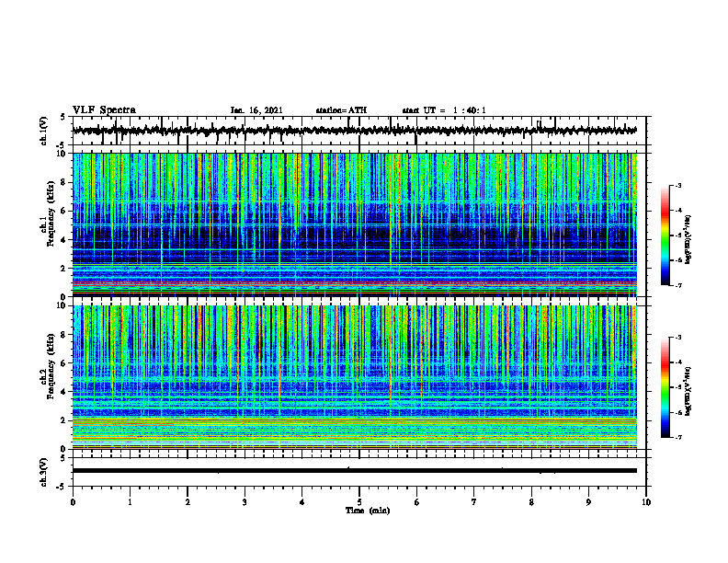The width and height of the screenshot is (728, 563).
Task: Click the "10" tick on the time axis
Action: coord(646,502)
